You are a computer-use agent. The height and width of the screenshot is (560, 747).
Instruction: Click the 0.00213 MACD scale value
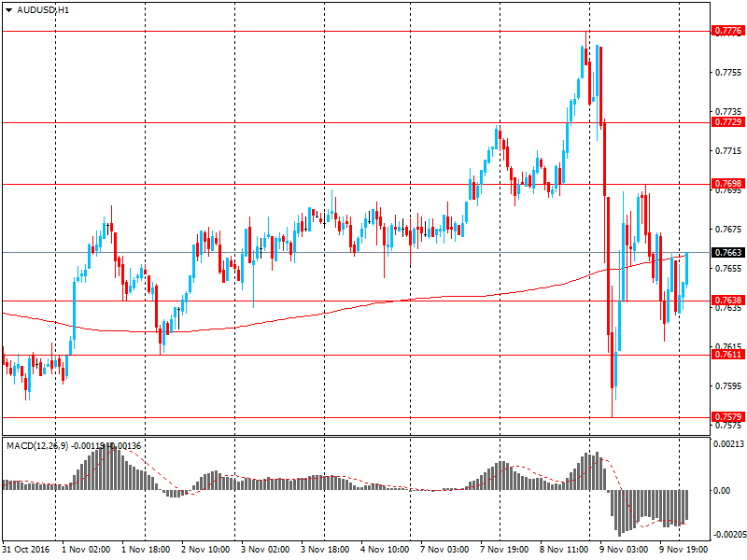pyautogui.click(x=729, y=445)
